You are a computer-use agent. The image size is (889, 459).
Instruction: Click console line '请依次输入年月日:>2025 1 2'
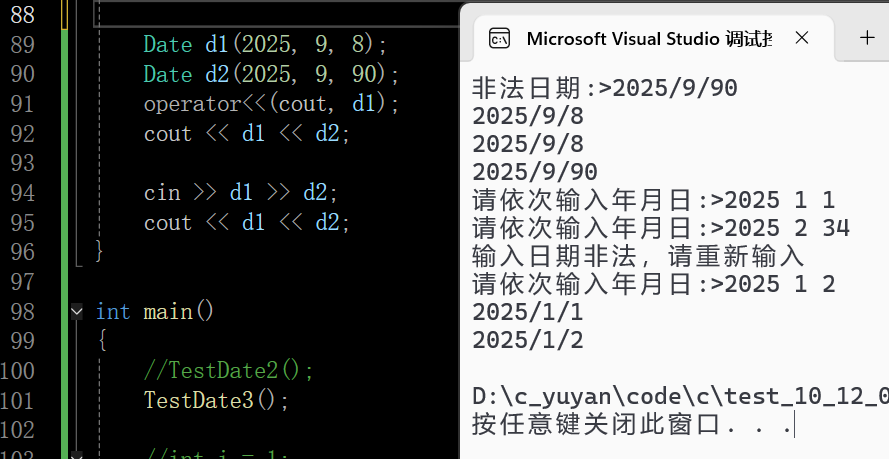pyautogui.click(x=654, y=284)
